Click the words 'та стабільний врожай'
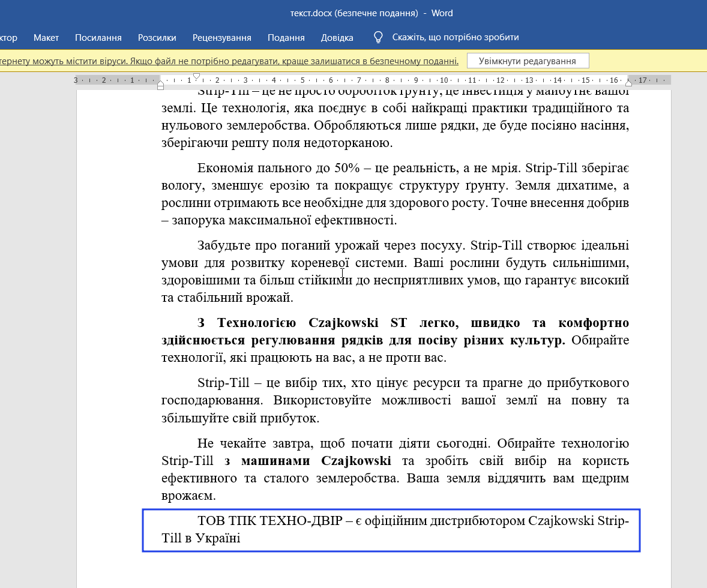Viewport: 707px width, 588px height. pyautogui.click(x=226, y=298)
